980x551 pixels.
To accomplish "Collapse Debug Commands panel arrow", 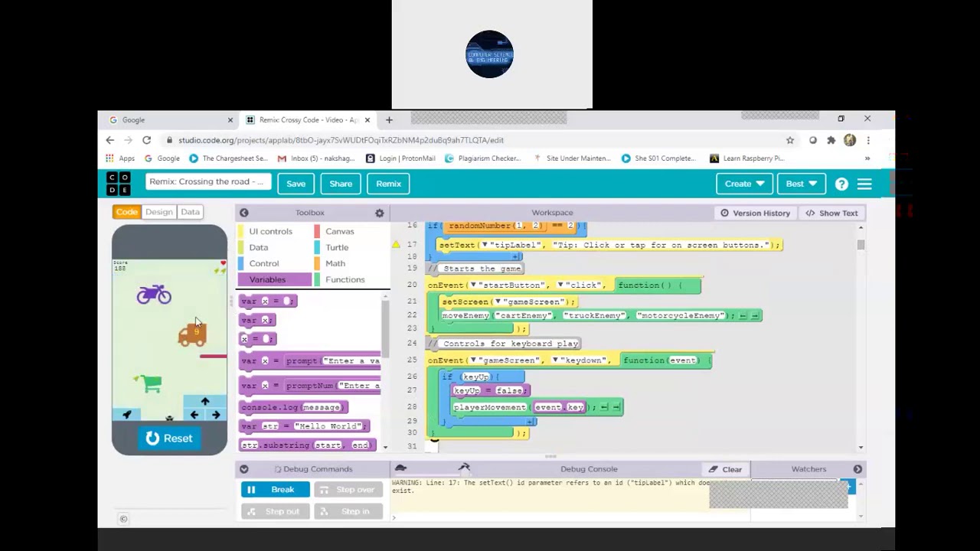I will click(x=243, y=469).
